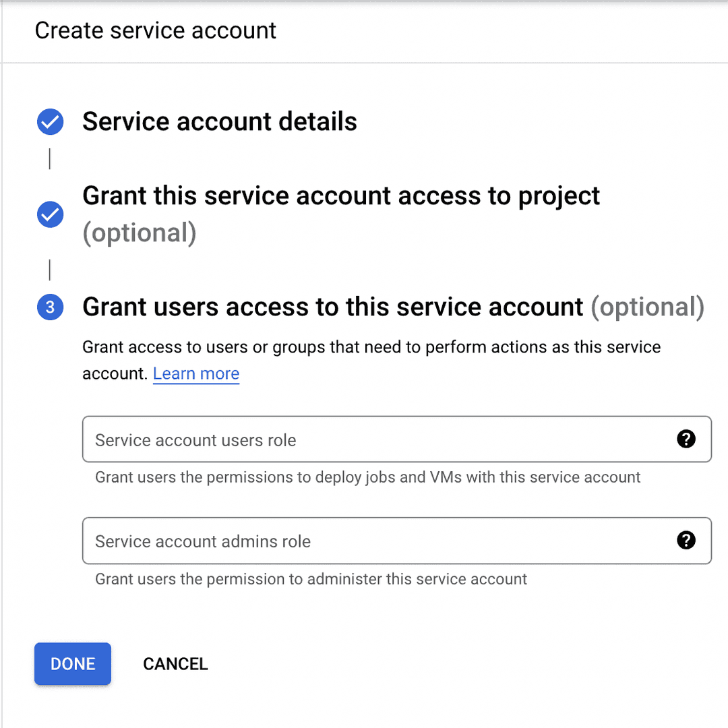
Task: Open the Service account admins role dropdown
Action: click(x=337, y=541)
